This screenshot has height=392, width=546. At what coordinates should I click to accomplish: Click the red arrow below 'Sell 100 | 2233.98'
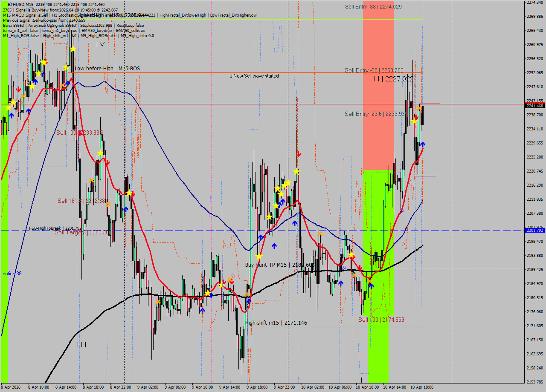pyautogui.click(x=80, y=133)
